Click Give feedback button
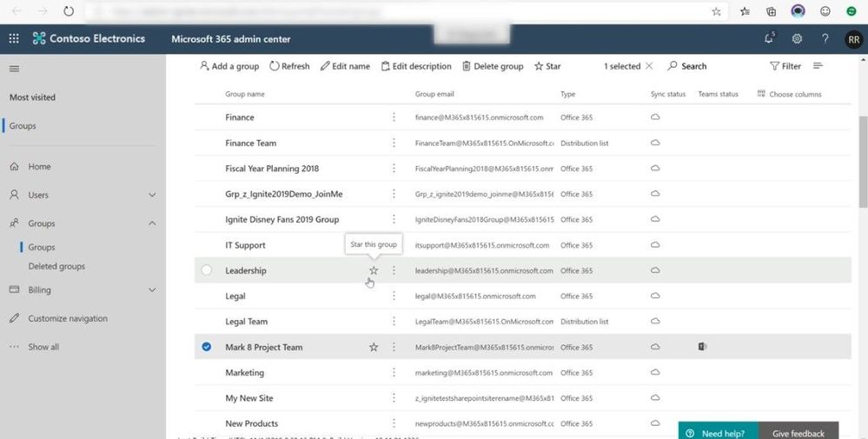This screenshot has height=439, width=868. [x=798, y=432]
